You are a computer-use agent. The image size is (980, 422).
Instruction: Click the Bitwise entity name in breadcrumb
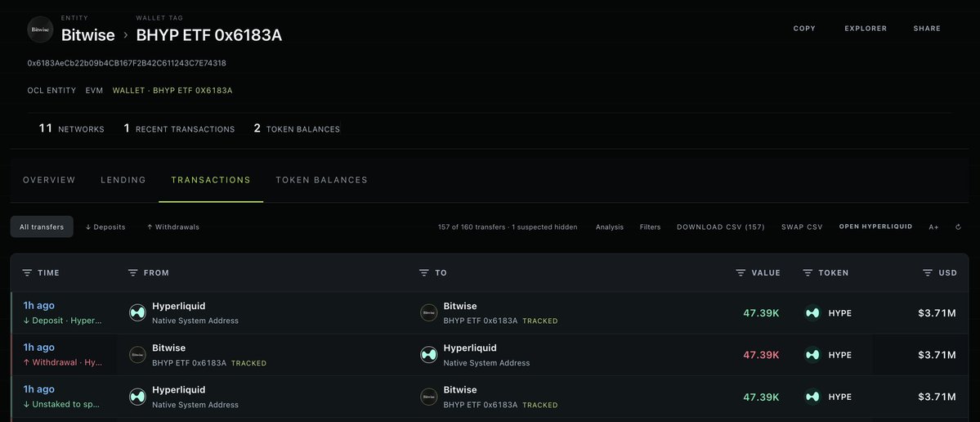[88, 36]
